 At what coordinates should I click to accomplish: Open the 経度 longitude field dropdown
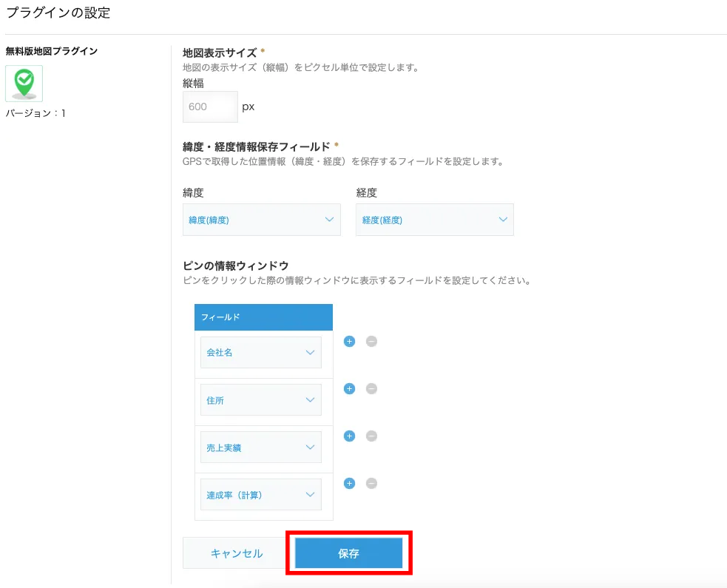[x=434, y=220]
